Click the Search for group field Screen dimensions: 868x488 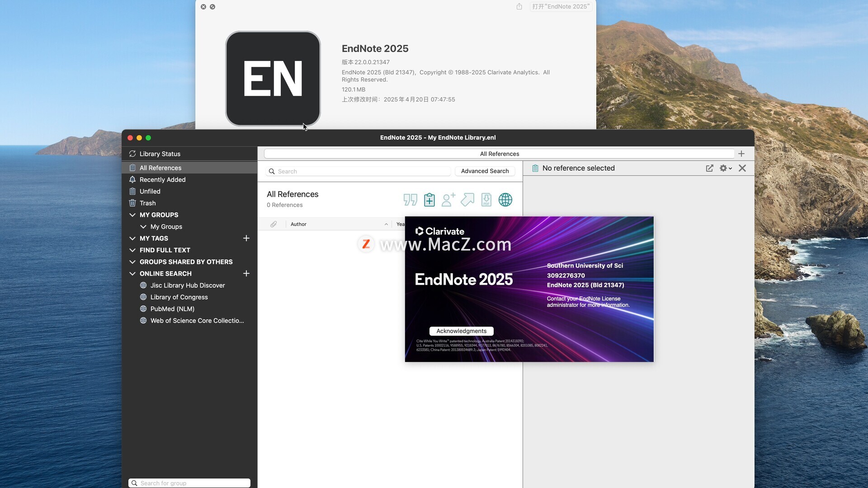(189, 483)
